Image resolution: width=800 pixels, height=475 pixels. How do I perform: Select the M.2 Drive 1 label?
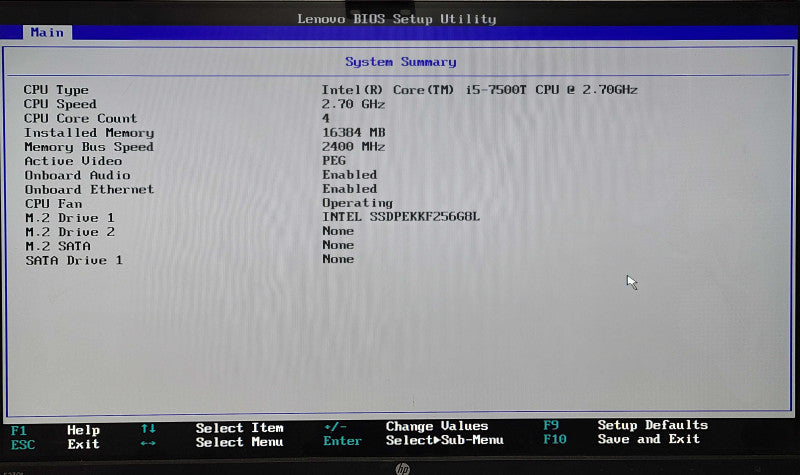coord(70,218)
